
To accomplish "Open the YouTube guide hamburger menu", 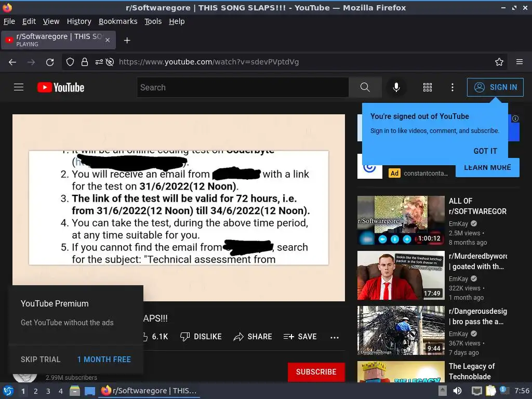I will pos(19,87).
